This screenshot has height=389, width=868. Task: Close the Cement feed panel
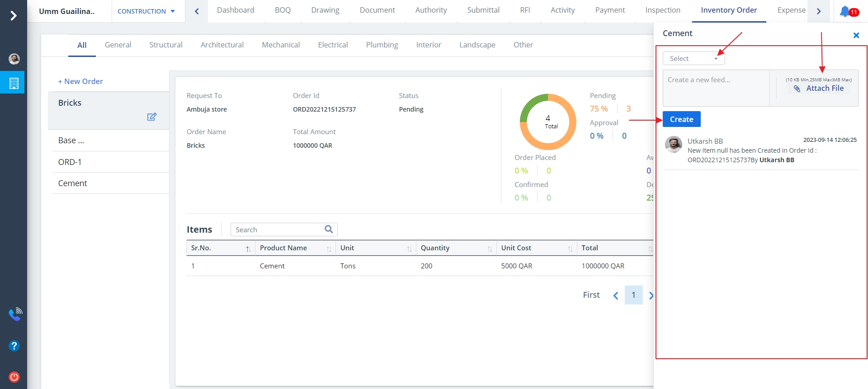pos(856,35)
